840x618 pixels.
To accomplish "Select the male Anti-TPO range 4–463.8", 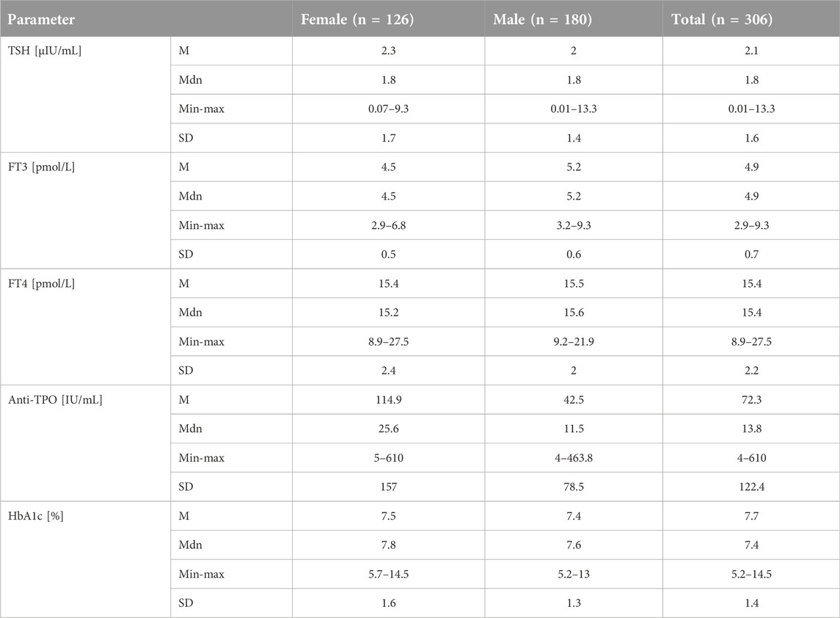I will click(x=574, y=458).
